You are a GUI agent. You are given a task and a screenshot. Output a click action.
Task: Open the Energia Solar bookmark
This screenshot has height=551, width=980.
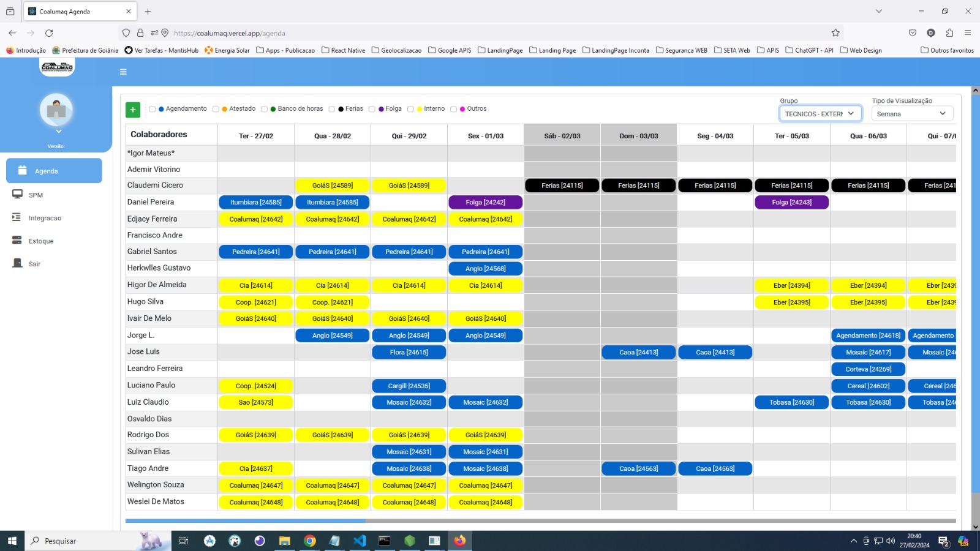coord(227,50)
